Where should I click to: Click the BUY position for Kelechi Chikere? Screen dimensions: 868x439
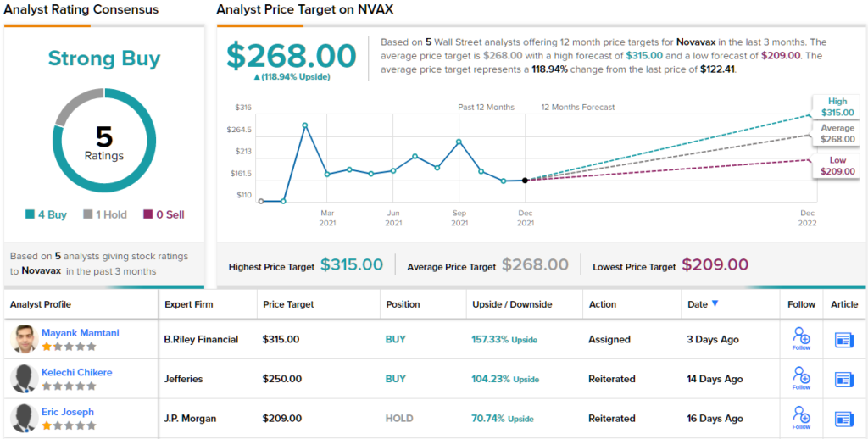tap(396, 379)
